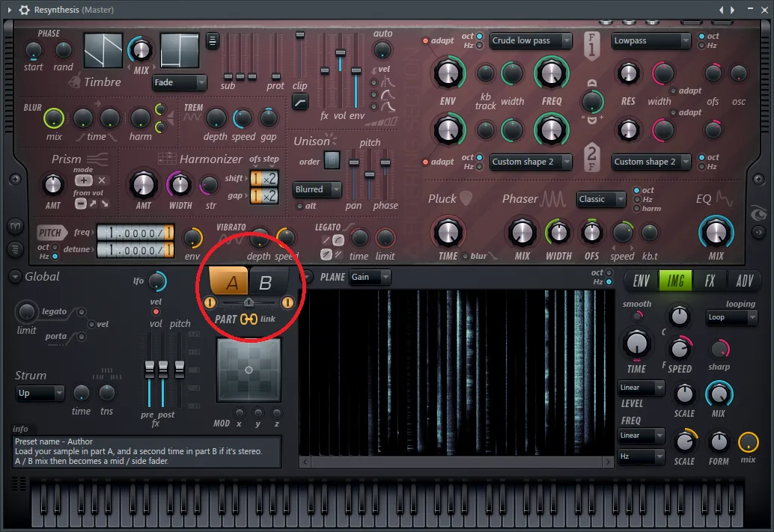Open the first Timbre waveform shape editor
774x532 pixels.
tap(103, 50)
